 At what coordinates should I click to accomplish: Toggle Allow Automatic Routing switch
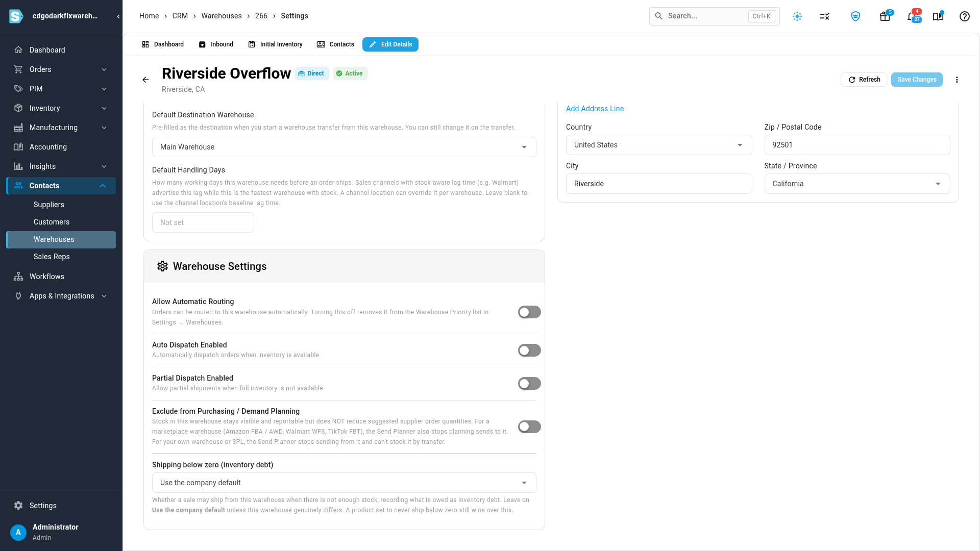[x=529, y=312]
